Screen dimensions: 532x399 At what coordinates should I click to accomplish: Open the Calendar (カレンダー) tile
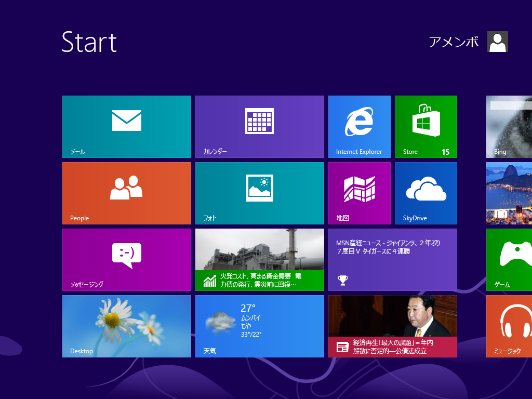(x=260, y=127)
